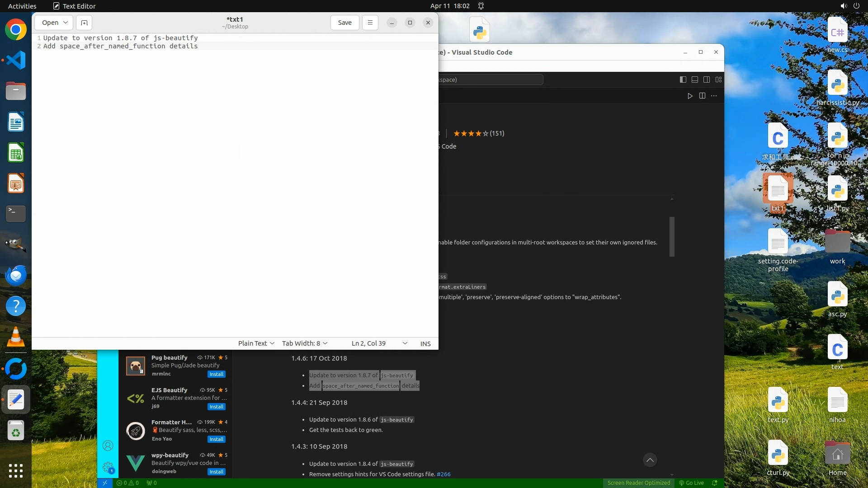
Task: Click the remote window icon in status bar
Action: (x=104, y=483)
